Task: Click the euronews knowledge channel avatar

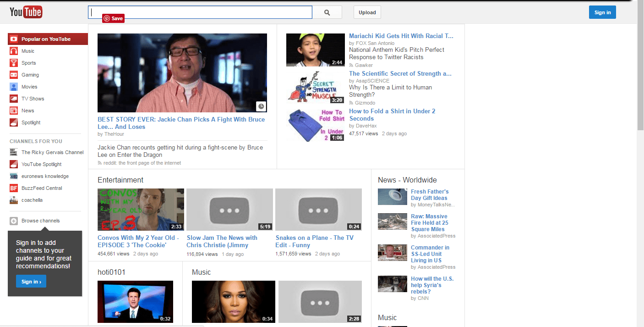Action: point(14,176)
